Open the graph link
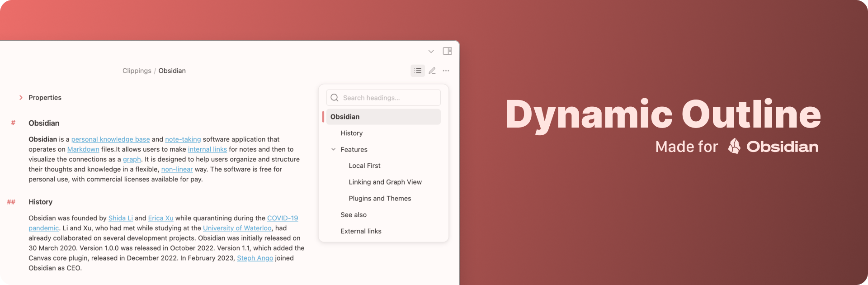Viewport: 868px width, 285px height. tap(132, 159)
